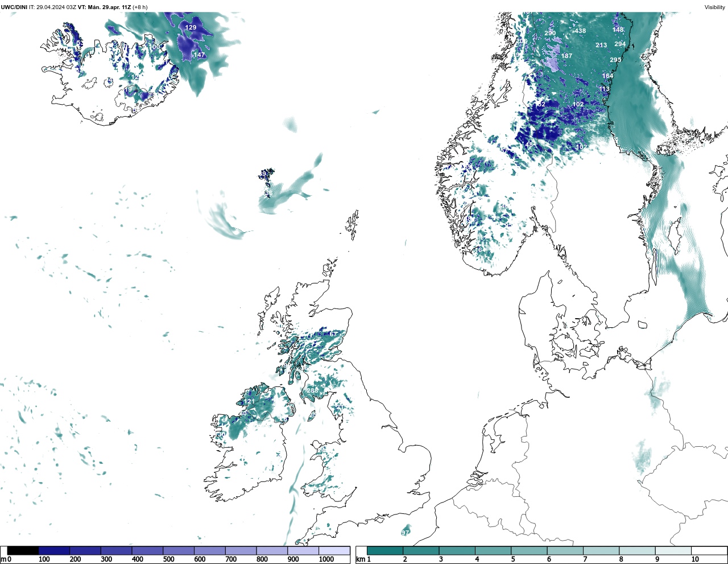Screen dimensions: 728x564
Task: Select the 100–200 m dark navy legend swatch
Action: [54, 550]
